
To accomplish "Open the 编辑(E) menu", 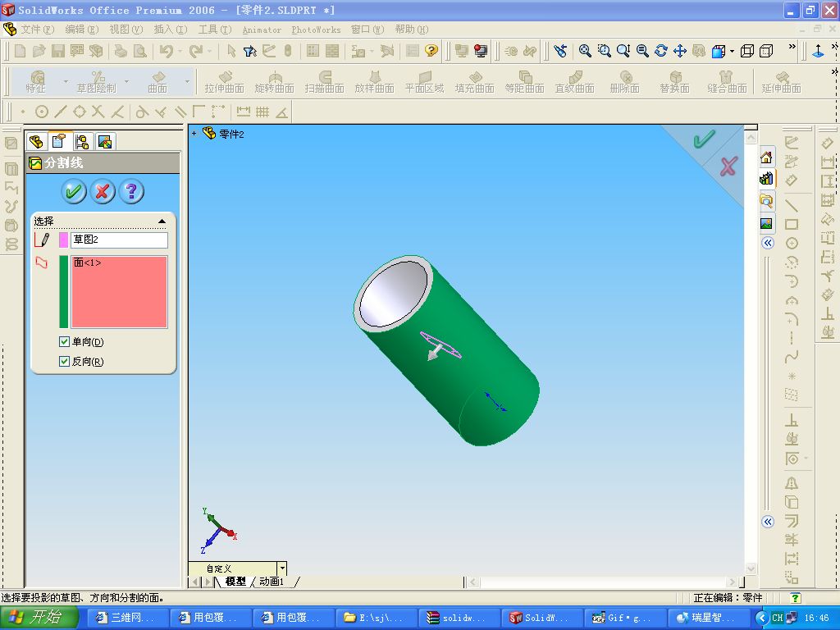I will pyautogui.click(x=82, y=30).
